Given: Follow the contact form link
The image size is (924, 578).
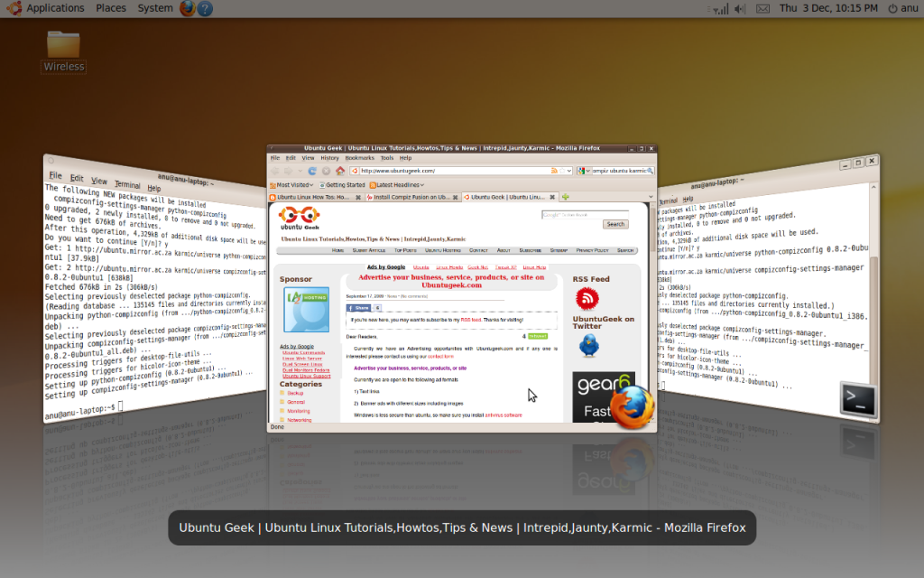Looking at the screenshot, I should [441, 357].
